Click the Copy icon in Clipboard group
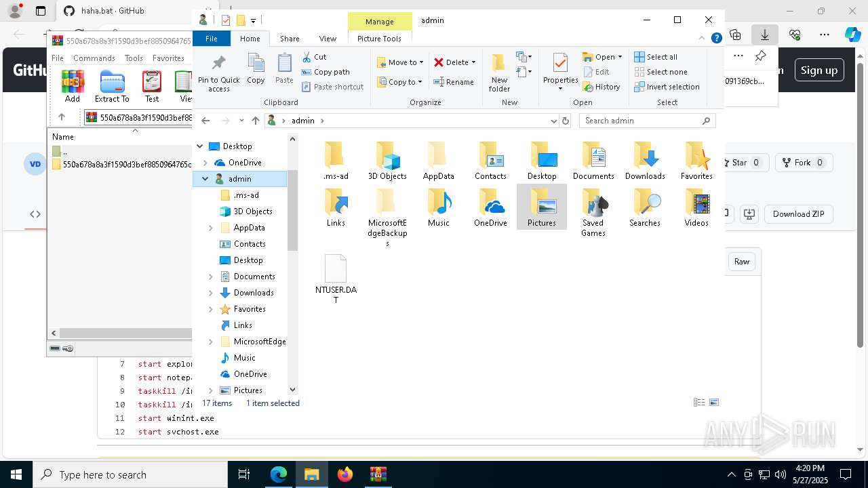 (256, 64)
